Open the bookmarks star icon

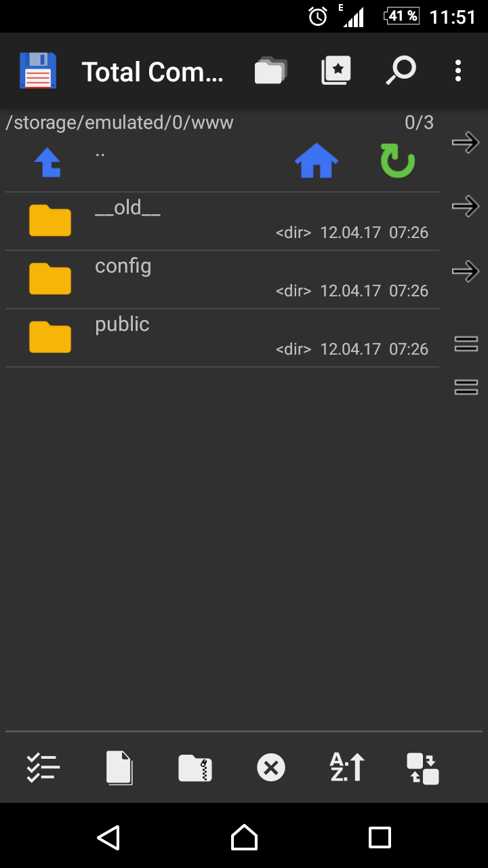pos(336,71)
